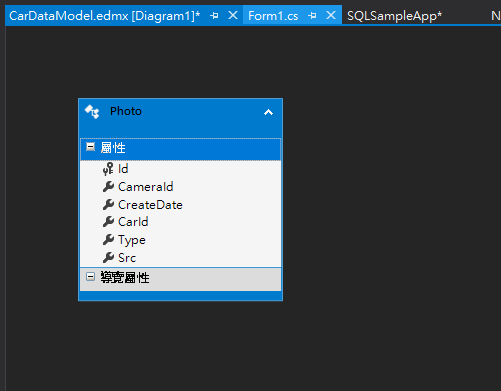Collapse the 屬性 properties section

coord(90,147)
